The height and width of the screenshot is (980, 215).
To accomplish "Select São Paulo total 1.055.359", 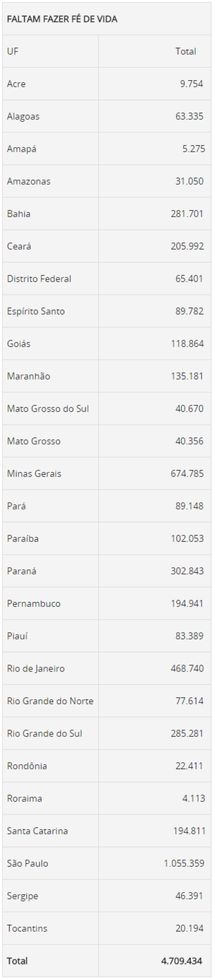I will click(184, 863).
